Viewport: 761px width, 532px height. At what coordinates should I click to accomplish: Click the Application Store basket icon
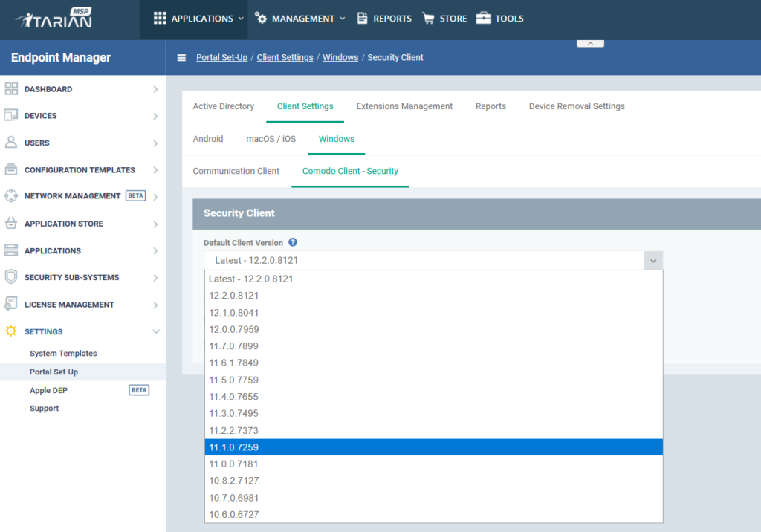11,224
